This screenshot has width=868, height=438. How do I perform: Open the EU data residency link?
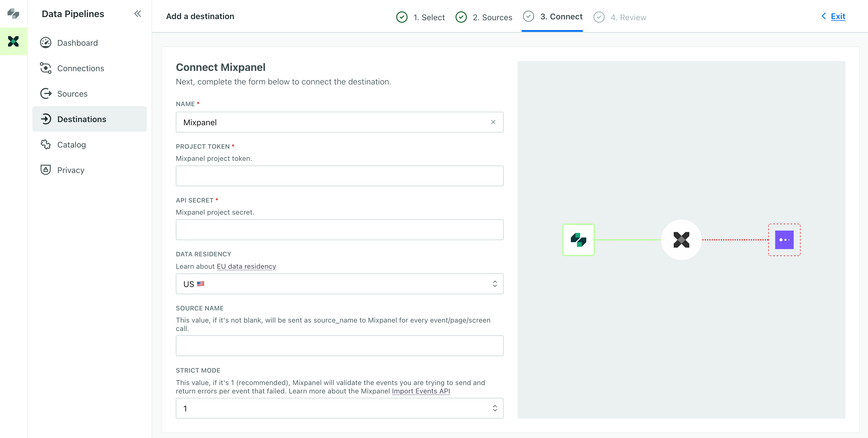pos(246,266)
